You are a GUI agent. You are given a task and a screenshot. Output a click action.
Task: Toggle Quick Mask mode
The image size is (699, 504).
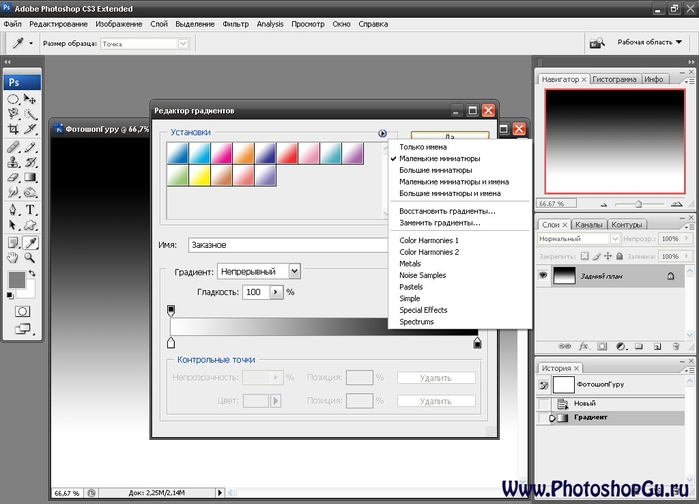coord(22,311)
